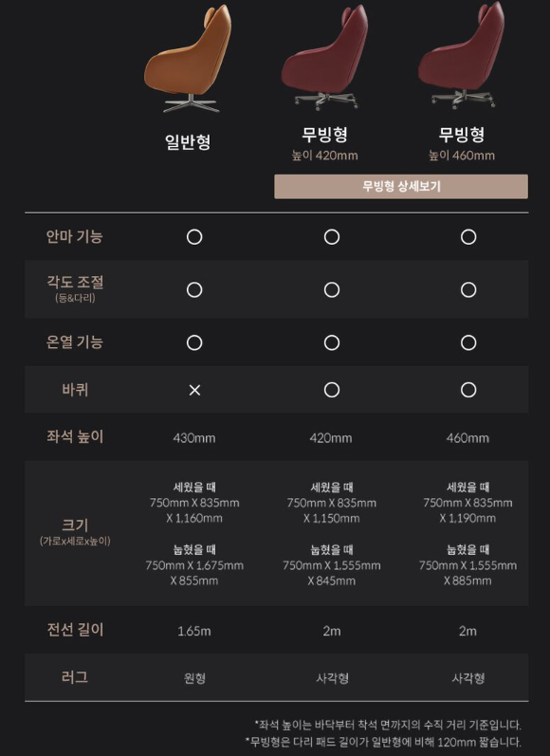Screen dimensions: 550x756
Task: Click the 1.65m 전선 길이 value
Action: point(194,631)
